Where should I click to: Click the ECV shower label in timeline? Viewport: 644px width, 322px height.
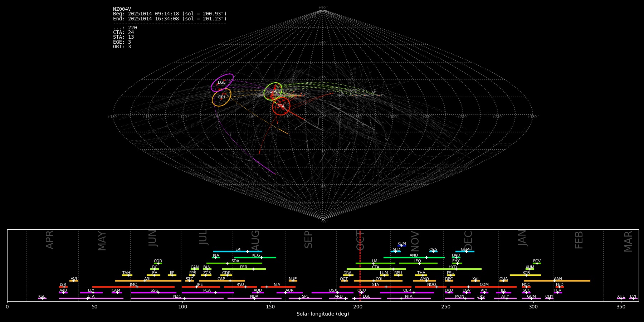537,261
